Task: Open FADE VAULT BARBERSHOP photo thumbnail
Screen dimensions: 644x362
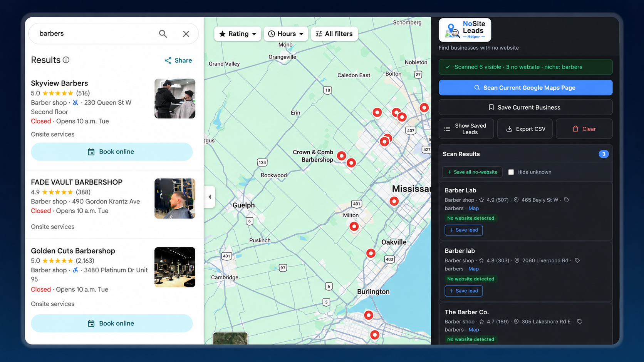Action: tap(175, 199)
